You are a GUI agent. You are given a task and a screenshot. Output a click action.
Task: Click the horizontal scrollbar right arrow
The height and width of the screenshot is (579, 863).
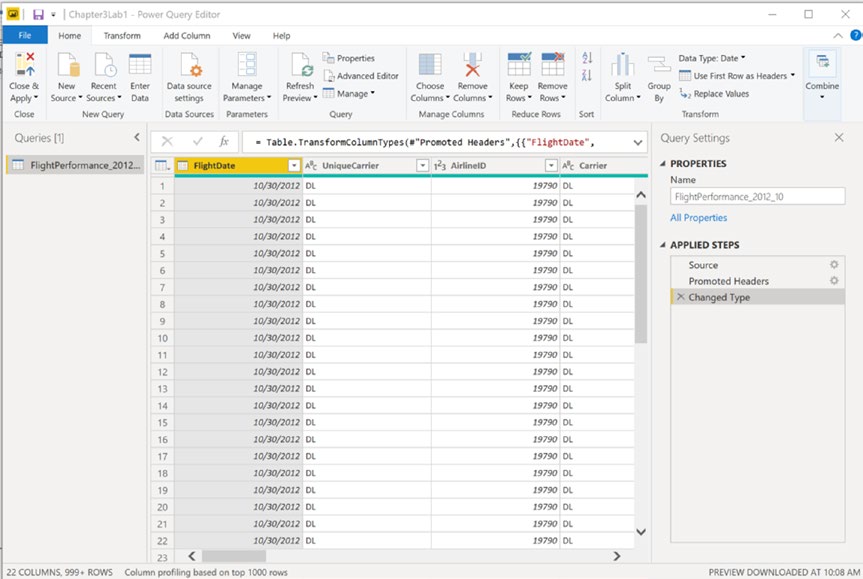(616, 556)
